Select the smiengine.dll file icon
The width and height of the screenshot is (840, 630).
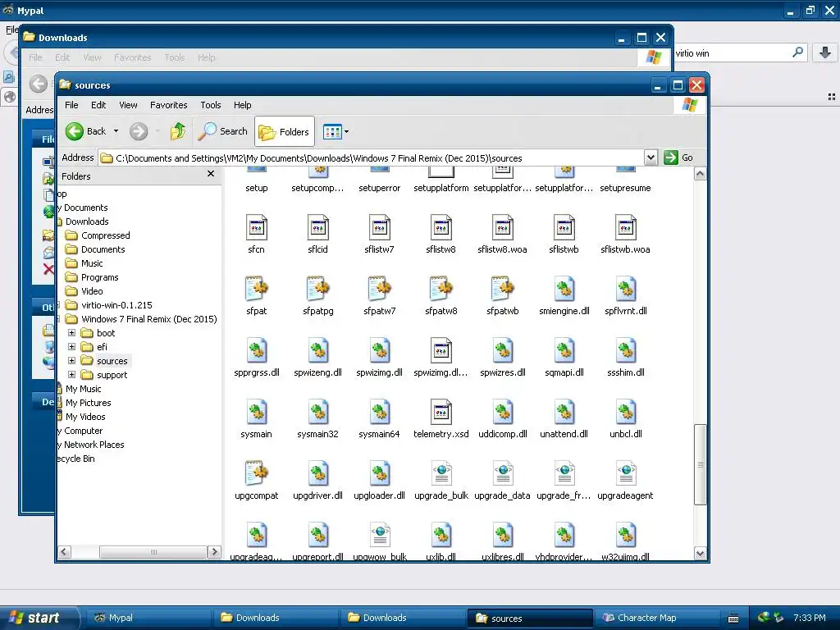(564, 289)
